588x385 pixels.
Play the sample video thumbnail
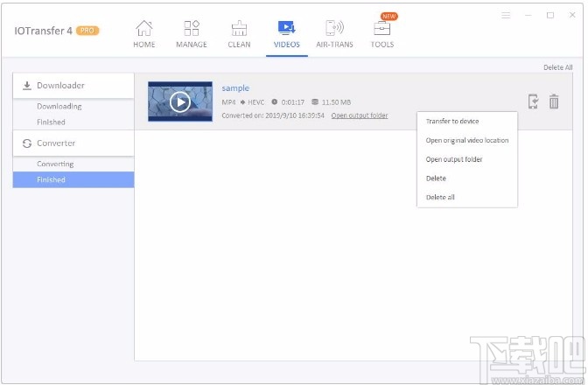[x=180, y=101]
